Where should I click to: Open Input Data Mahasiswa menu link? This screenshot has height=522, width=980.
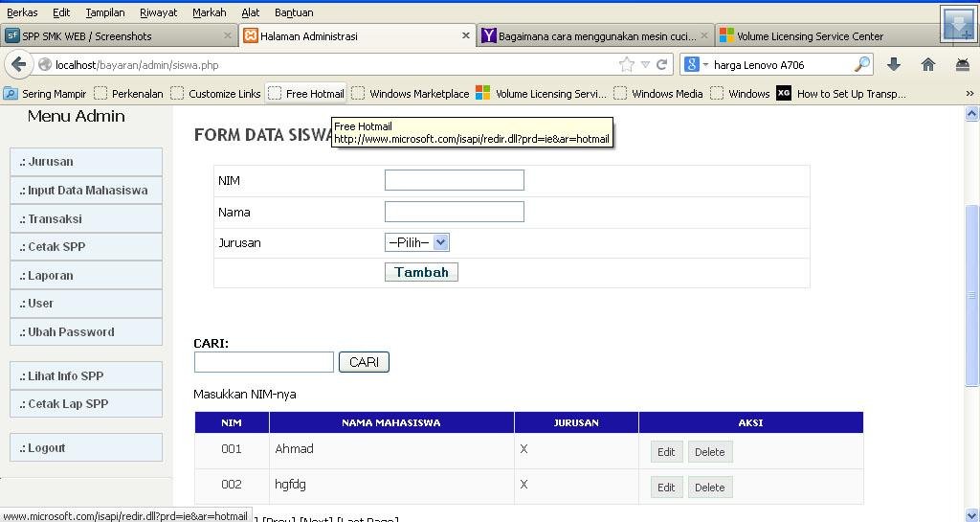[86, 190]
